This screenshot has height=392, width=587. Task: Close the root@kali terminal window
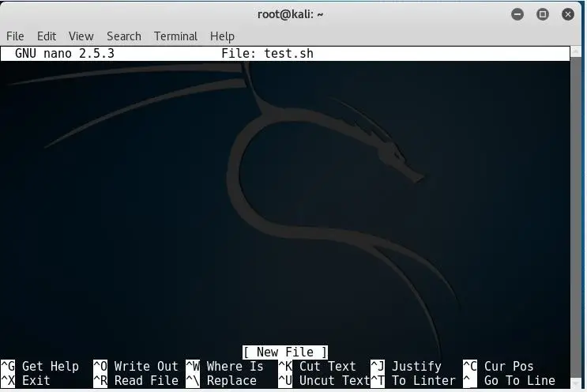click(x=568, y=14)
